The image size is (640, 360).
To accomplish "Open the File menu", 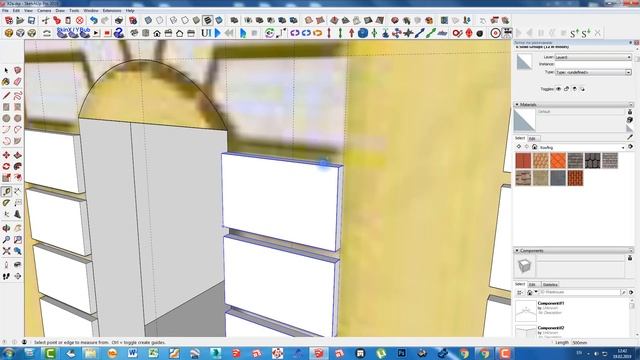I will point(5,11).
